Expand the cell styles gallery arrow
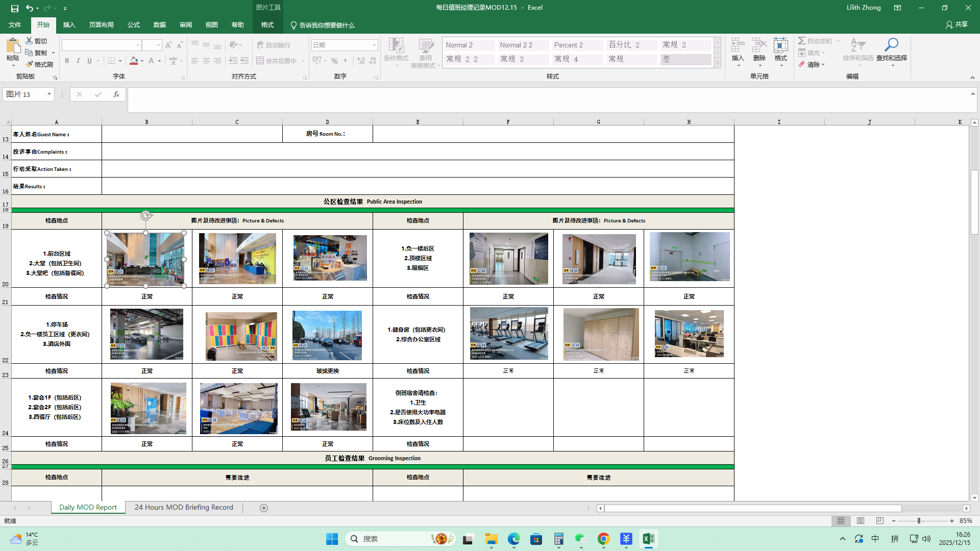Screen dimensions: 980x551 pyautogui.click(x=717, y=63)
